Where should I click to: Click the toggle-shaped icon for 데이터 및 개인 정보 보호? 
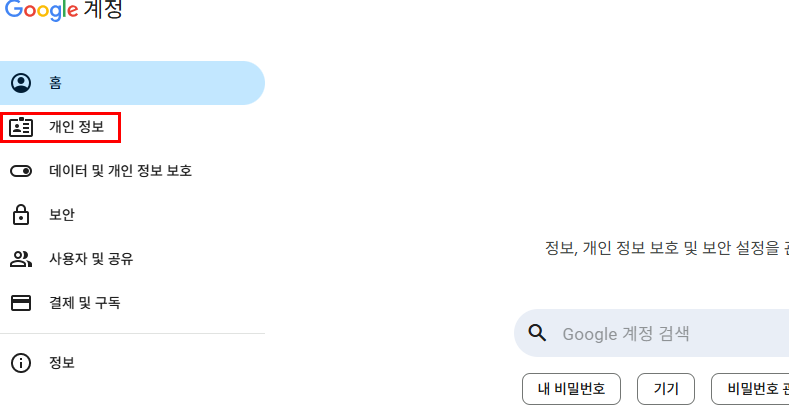[x=21, y=171]
